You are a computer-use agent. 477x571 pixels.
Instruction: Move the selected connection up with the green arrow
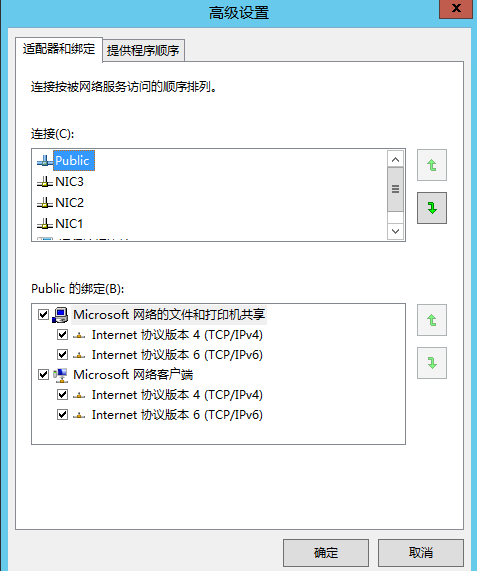pos(431,165)
